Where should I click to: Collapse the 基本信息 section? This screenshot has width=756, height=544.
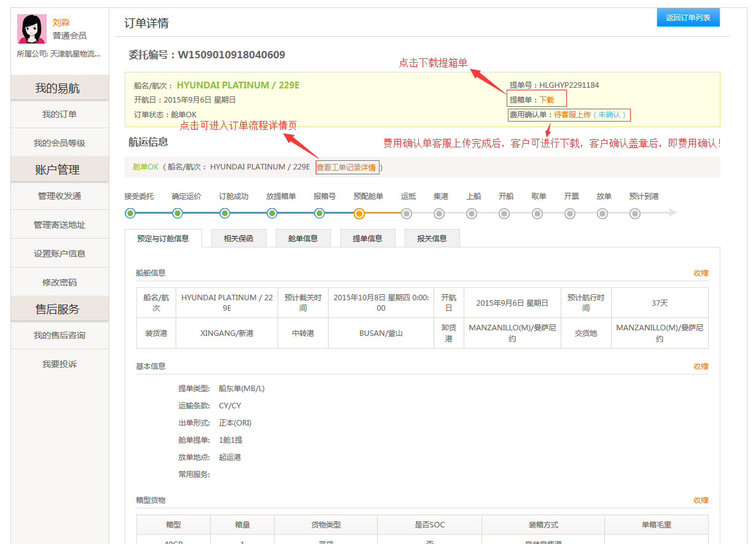[x=701, y=367]
